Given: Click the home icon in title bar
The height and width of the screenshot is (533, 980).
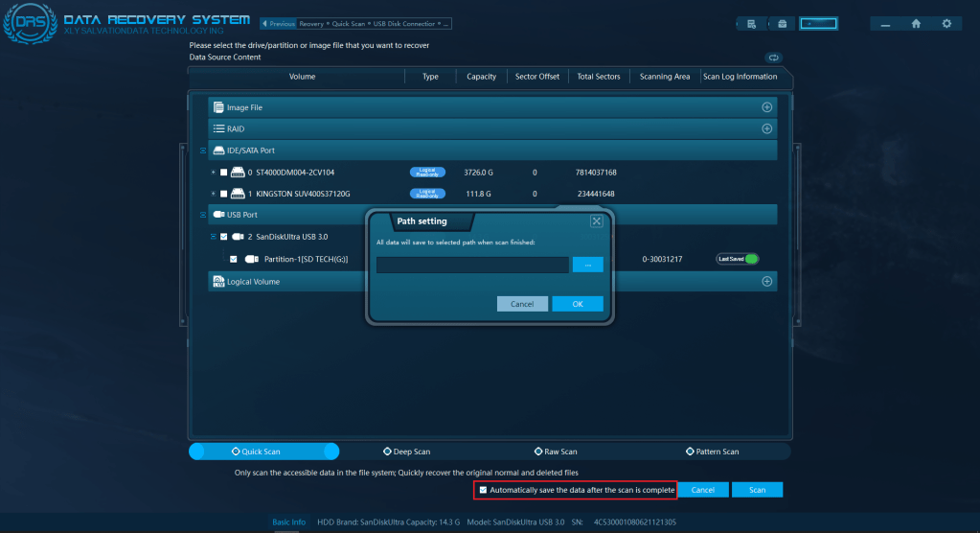Looking at the screenshot, I should click(x=916, y=24).
